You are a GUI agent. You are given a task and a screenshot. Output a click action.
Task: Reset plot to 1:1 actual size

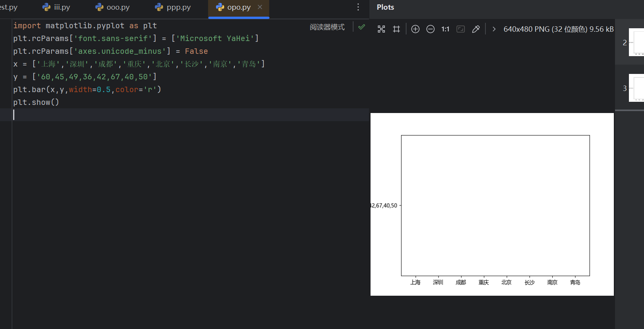(445, 29)
